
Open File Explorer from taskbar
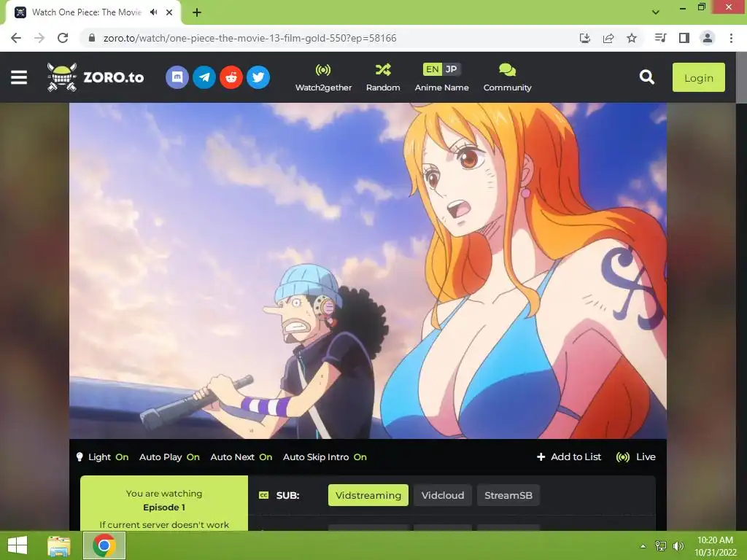59,545
